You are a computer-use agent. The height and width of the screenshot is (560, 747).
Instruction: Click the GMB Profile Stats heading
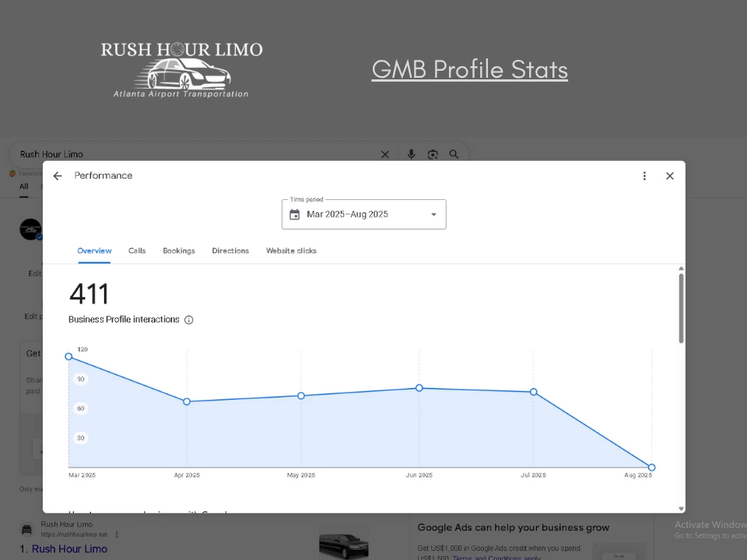tap(470, 69)
